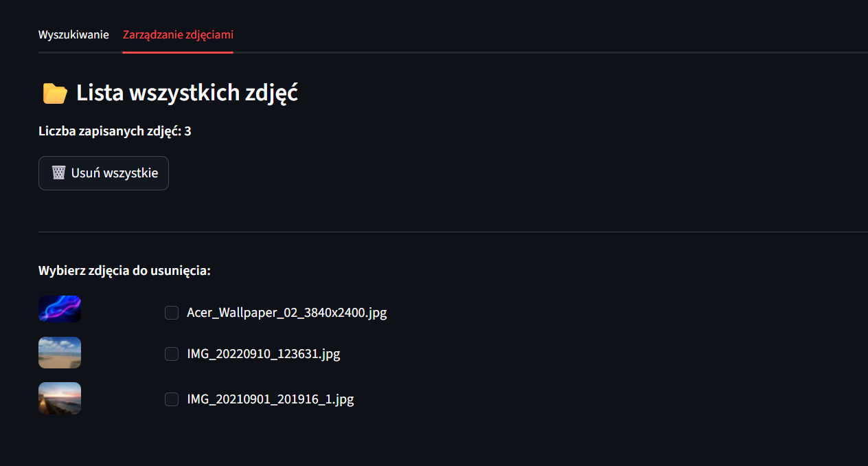Click the Acer_Wallpaper_02_3840x2400.jpg filename label
This screenshot has width=868, height=466.
(x=286, y=313)
